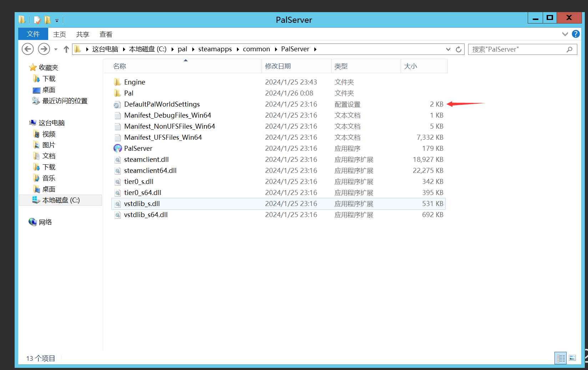Select the PalServer application icon
This screenshot has height=370, width=588.
118,148
